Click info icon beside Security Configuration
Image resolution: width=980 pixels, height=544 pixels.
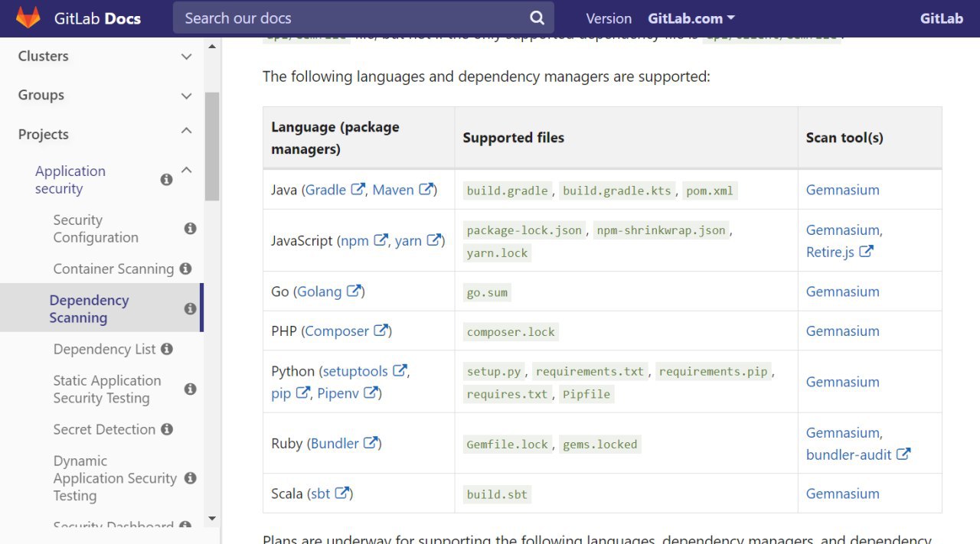[x=191, y=228]
